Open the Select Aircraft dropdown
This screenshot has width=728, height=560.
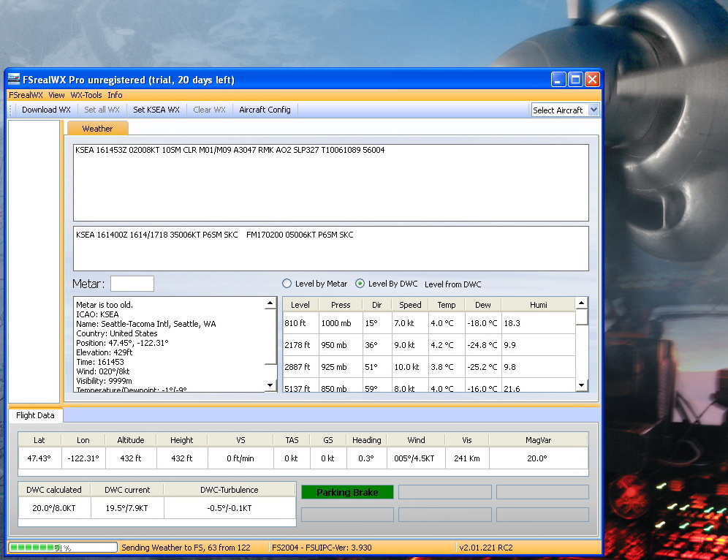coord(593,110)
